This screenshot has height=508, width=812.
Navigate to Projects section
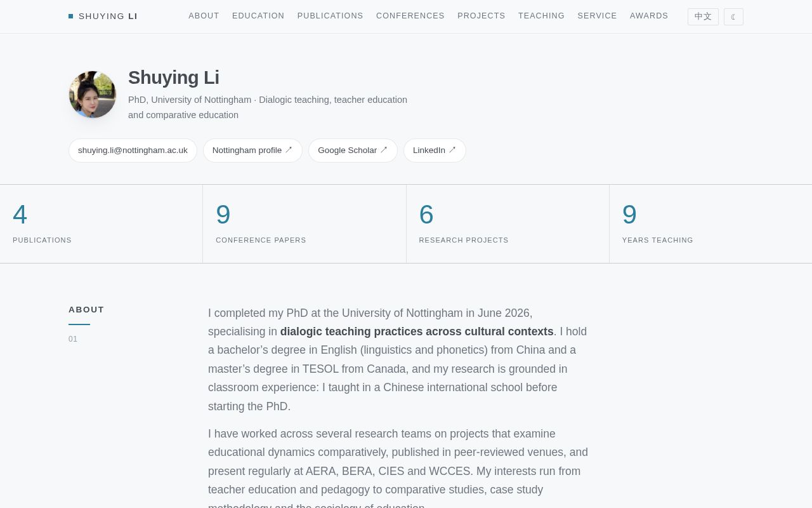pyautogui.click(x=481, y=16)
